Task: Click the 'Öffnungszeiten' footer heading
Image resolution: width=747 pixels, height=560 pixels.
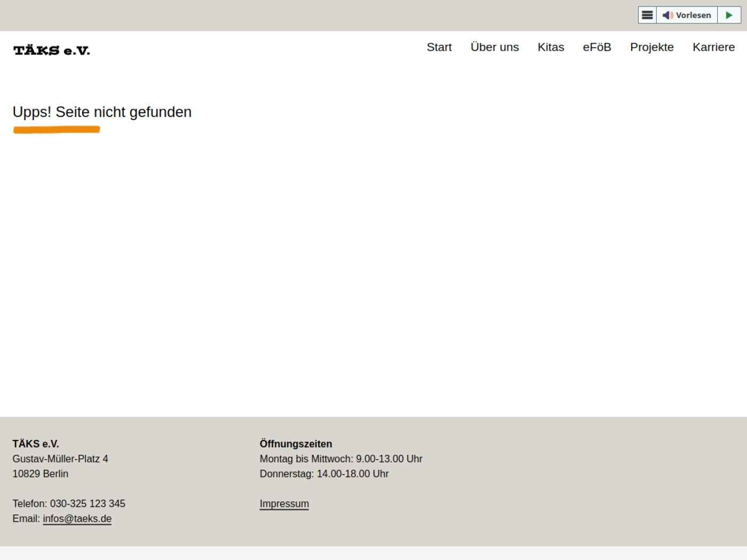Action: (296, 444)
